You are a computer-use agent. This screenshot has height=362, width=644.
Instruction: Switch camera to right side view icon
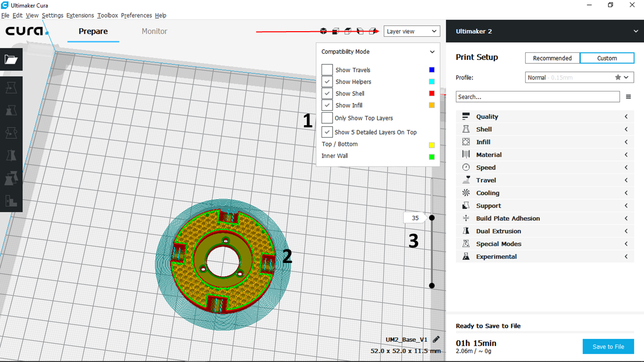pyautogui.click(x=372, y=31)
